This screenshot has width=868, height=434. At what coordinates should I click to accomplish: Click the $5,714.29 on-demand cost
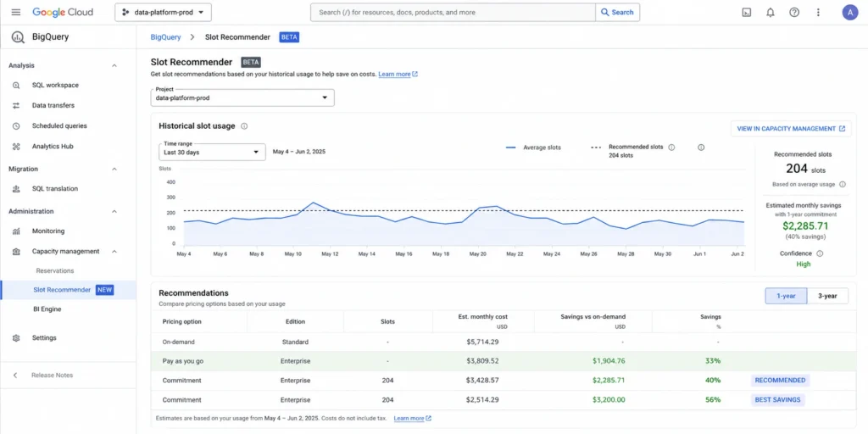pyautogui.click(x=482, y=342)
